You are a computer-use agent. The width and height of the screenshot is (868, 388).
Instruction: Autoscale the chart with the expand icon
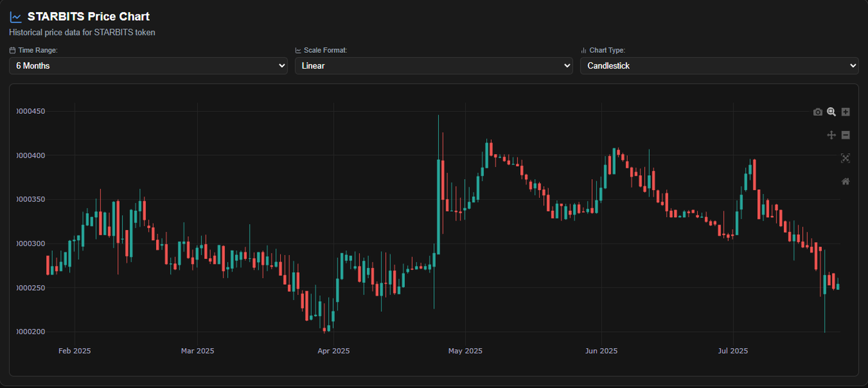coord(846,158)
